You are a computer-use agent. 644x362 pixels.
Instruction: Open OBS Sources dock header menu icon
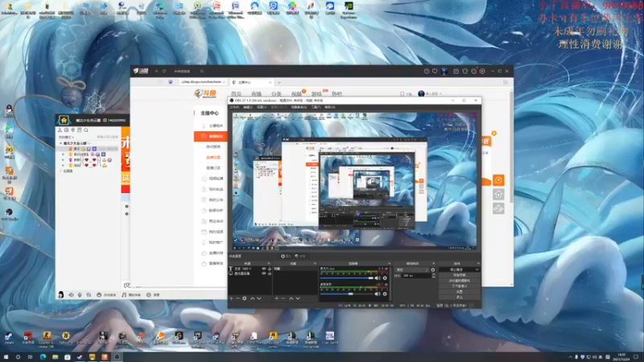pyautogui.click(x=269, y=263)
